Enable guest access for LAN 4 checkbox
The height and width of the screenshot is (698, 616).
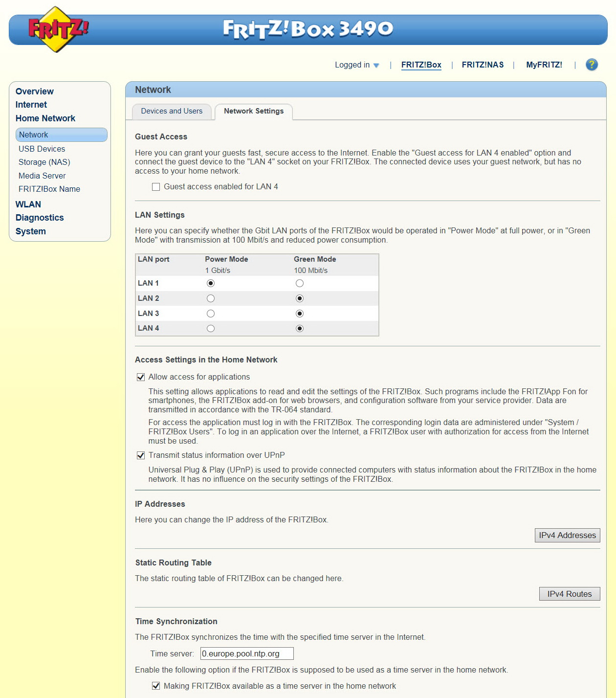tap(156, 187)
